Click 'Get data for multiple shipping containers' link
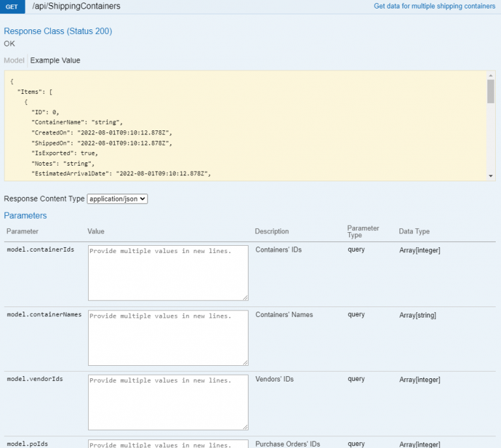501x448 pixels. [434, 6]
